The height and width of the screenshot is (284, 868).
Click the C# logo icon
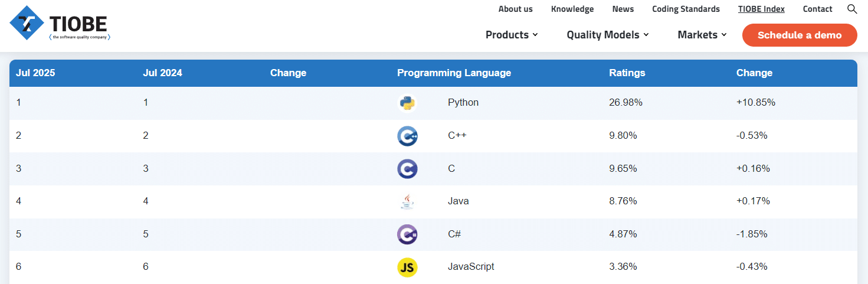tap(407, 234)
